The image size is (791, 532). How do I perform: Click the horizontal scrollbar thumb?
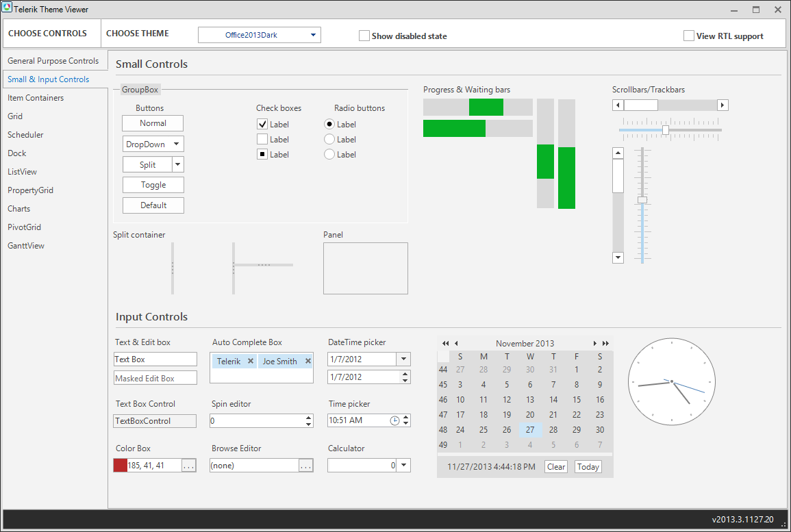tap(640, 105)
